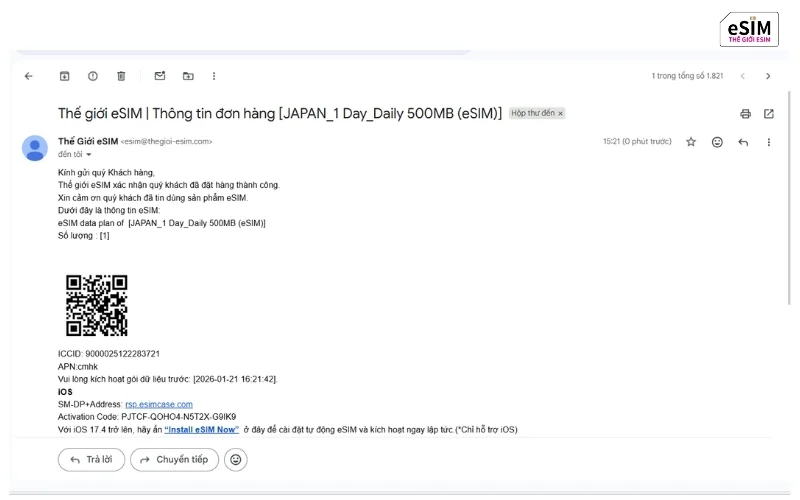
Task: Mark the email as unread
Action: (x=160, y=76)
